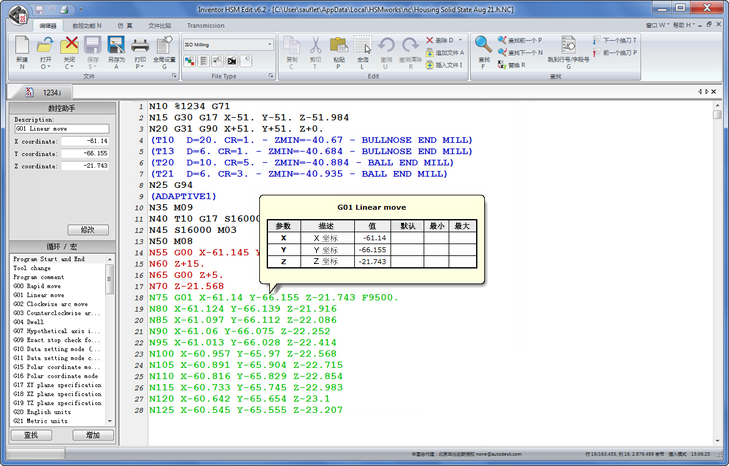Image resolution: width=729 pixels, height=466 pixels.
Task: Click Find Next (查找下一个 N)
Action: tap(520, 53)
